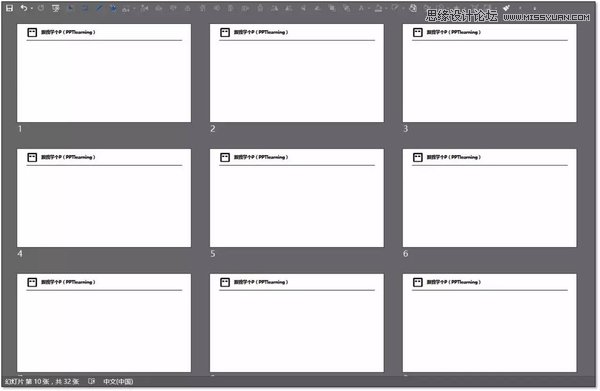Viewport: 600px width, 391px height.
Task: Click the white format painter brush icon
Action: 507,8
